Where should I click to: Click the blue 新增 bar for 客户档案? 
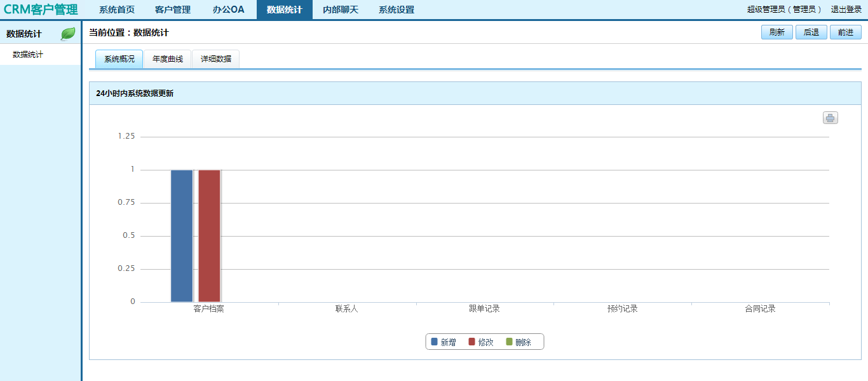pos(182,236)
